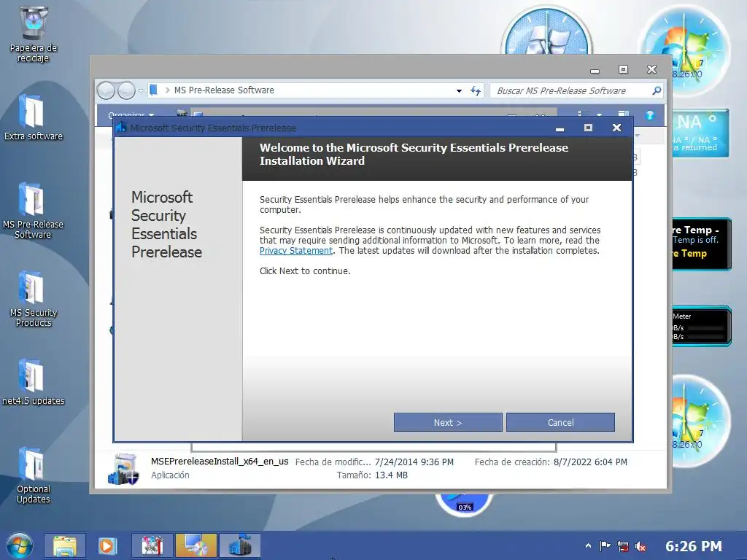Click the Explorer refresh button
The image size is (747, 560).
476,90
